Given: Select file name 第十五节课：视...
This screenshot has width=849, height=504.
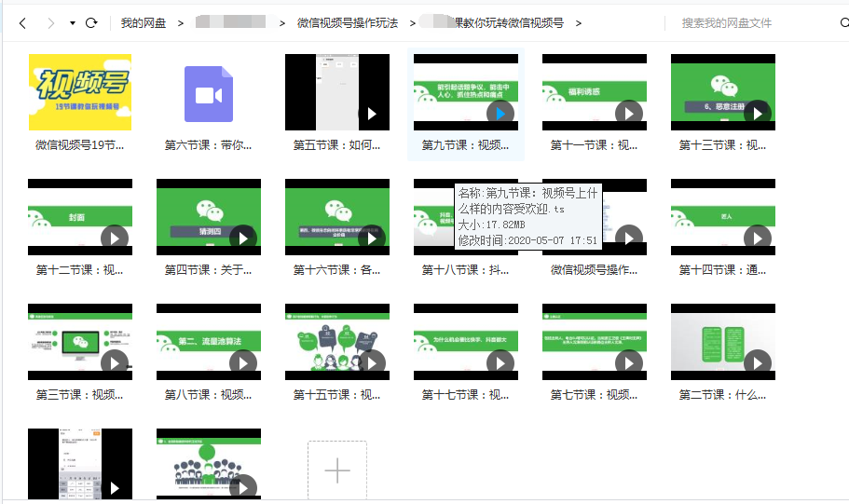Looking at the screenshot, I should coord(336,395).
